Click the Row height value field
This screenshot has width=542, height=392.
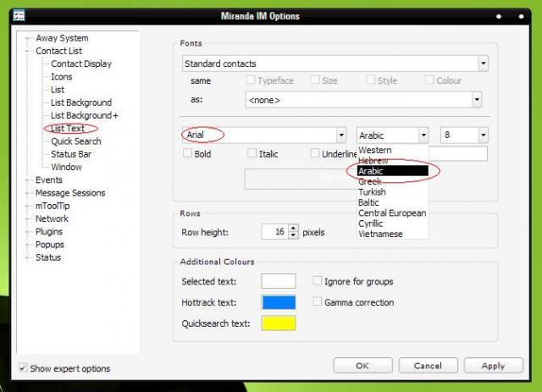tap(275, 232)
